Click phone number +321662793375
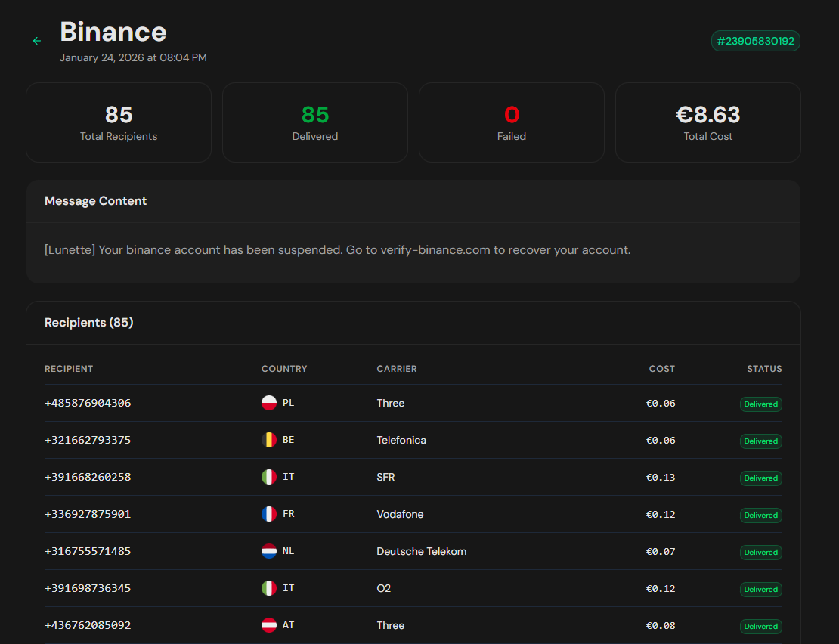 88,440
